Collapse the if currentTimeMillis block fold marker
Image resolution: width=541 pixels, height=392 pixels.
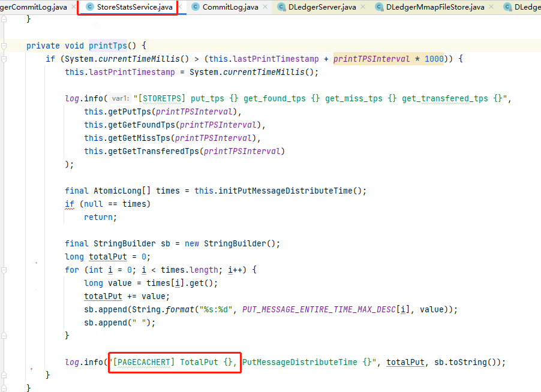tap(4, 59)
